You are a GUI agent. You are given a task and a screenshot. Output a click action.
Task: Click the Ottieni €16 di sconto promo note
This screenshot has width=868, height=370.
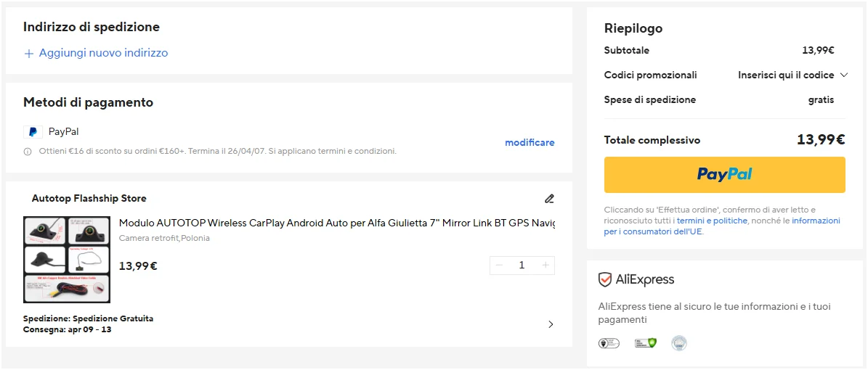point(218,151)
